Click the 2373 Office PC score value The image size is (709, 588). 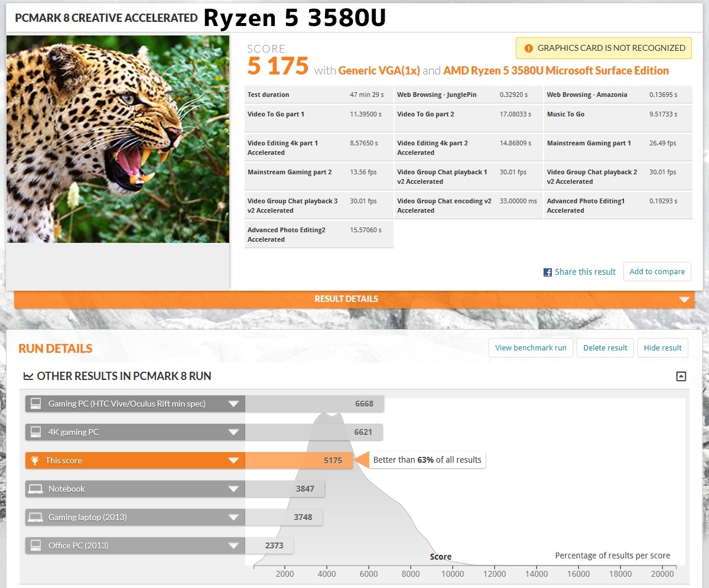coord(274,545)
